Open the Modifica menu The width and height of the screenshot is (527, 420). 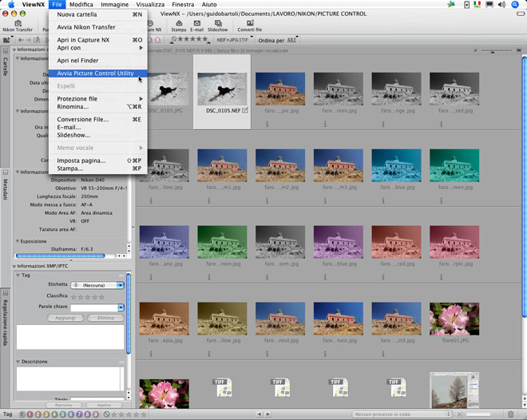(81, 4)
